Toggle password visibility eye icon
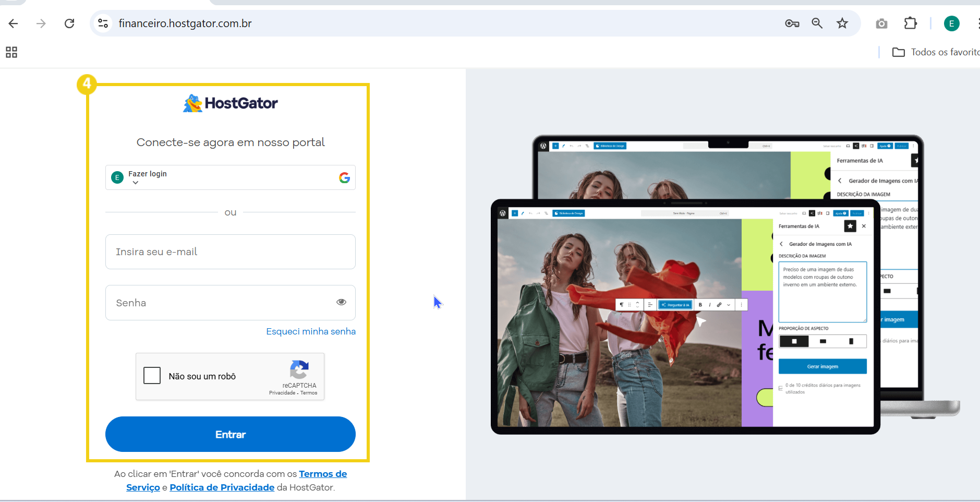 tap(342, 302)
